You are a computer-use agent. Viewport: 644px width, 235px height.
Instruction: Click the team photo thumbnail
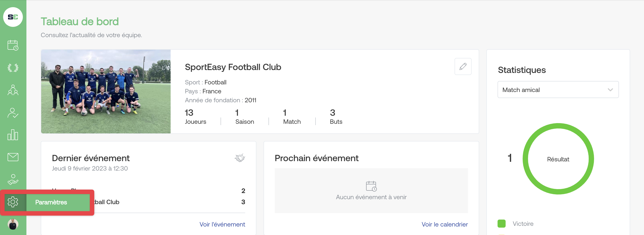(x=106, y=92)
